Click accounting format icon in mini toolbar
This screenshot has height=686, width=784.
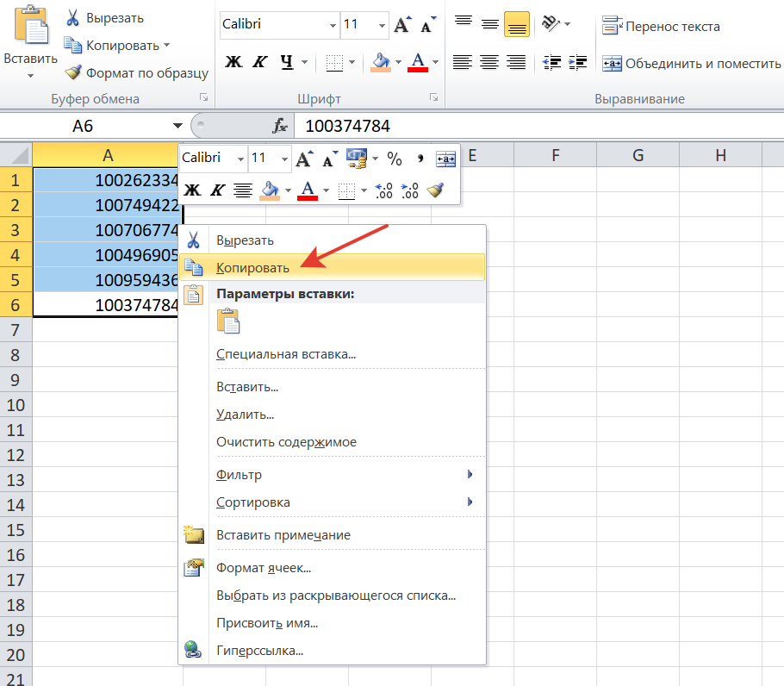tap(357, 159)
